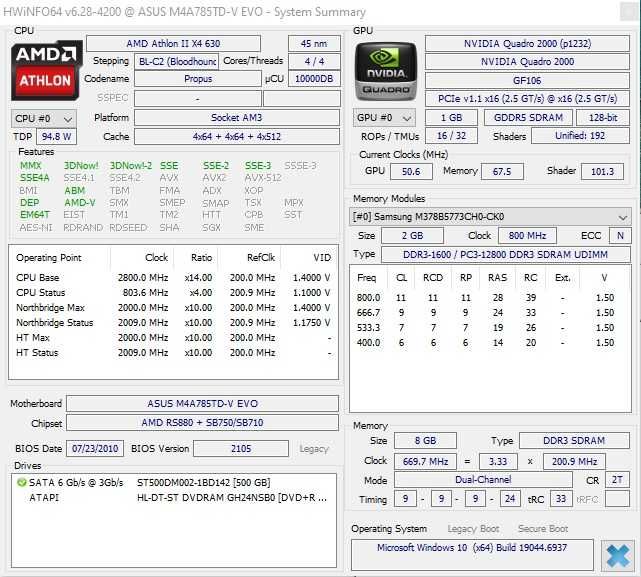This screenshot has height=577, width=641.
Task: Click the 94.8 W TDP value
Action: click(x=56, y=137)
